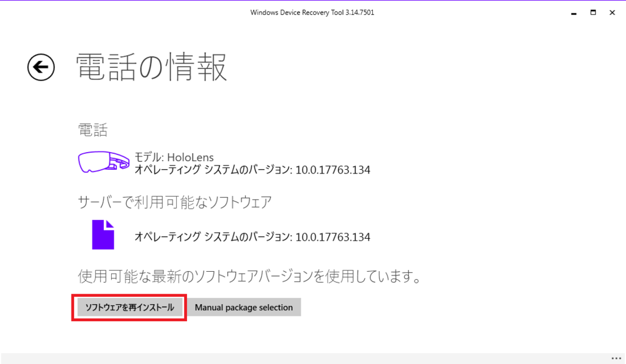Click the server software OS version line

click(x=252, y=237)
